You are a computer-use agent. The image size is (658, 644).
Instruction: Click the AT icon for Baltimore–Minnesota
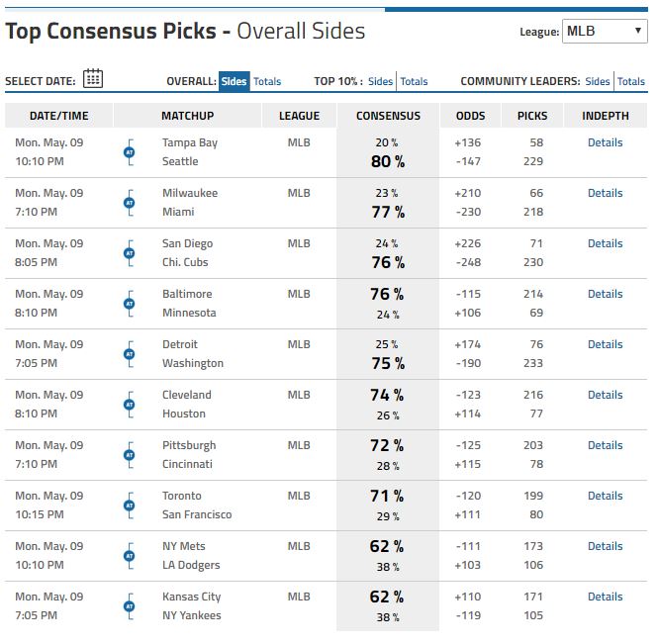pos(129,304)
